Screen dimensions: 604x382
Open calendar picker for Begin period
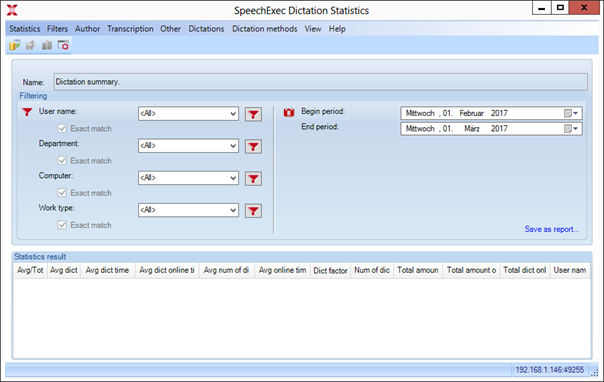571,113
